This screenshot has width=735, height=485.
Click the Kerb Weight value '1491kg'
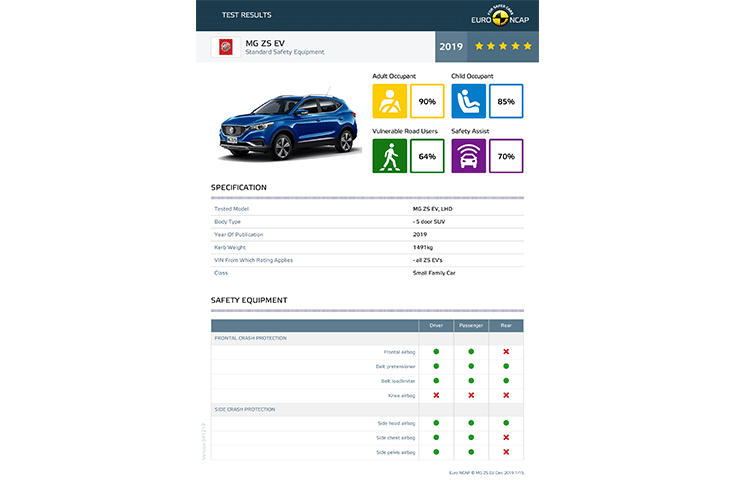coord(423,247)
